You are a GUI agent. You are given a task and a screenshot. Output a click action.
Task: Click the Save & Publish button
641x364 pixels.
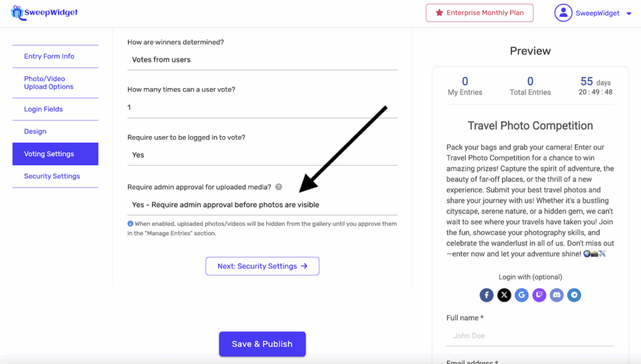pos(262,344)
